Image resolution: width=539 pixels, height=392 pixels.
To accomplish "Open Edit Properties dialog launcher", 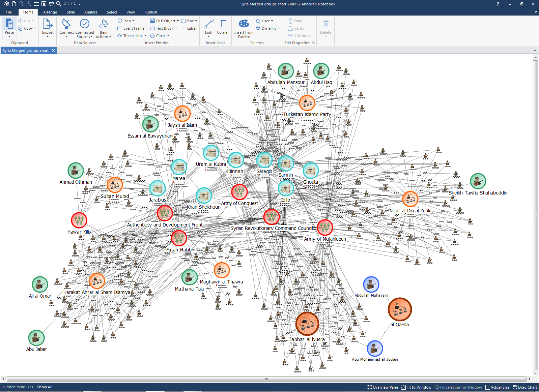I will point(313,43).
